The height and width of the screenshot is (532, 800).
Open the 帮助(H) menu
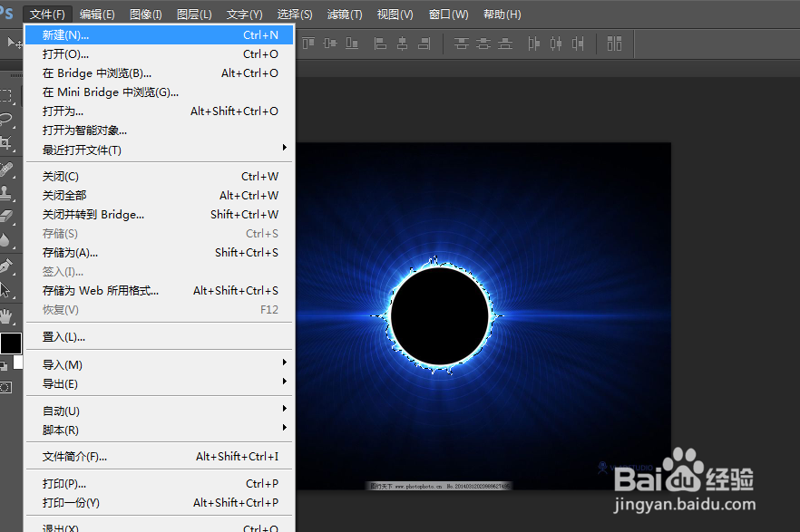point(502,15)
